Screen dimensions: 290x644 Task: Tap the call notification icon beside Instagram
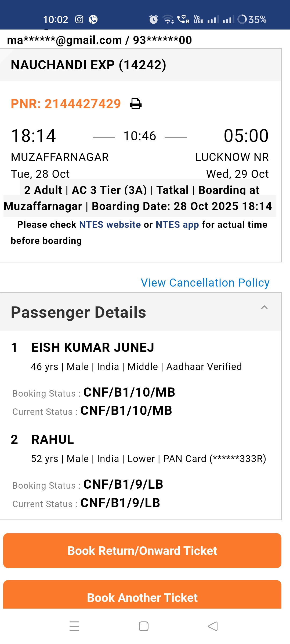[x=93, y=19]
